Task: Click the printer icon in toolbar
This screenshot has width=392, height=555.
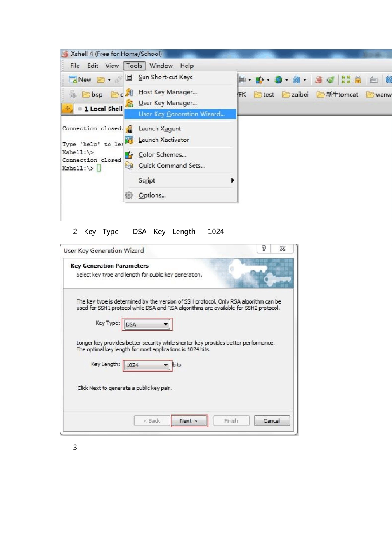Action: 242,80
